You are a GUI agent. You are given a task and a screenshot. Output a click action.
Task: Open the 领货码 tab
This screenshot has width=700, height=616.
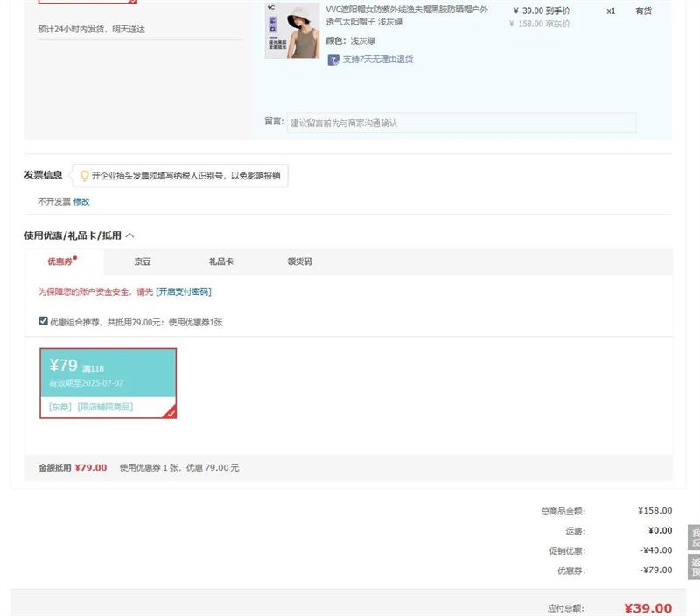point(299,262)
